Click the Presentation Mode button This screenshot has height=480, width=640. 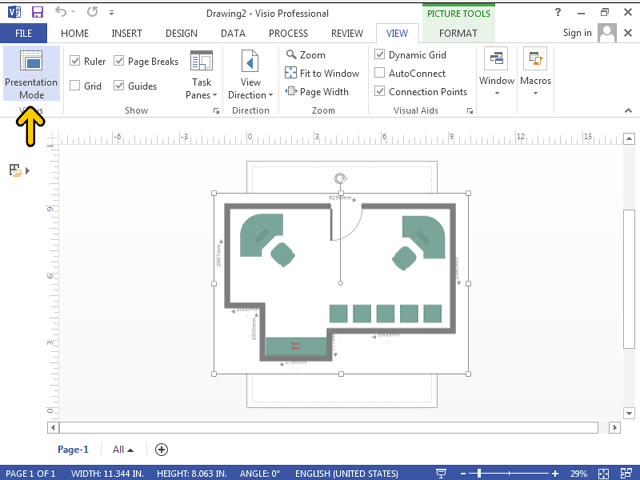pos(30,73)
